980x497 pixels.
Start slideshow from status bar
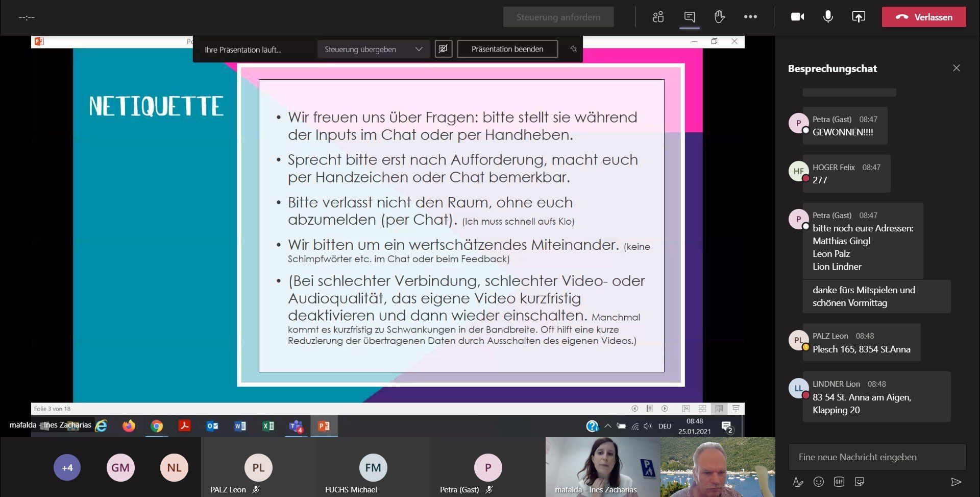pyautogui.click(x=736, y=409)
